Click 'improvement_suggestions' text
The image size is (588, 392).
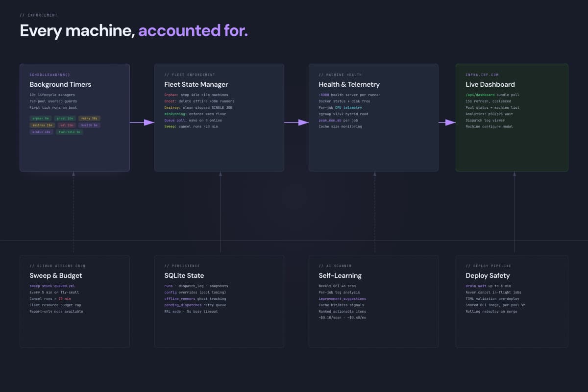[343, 298]
